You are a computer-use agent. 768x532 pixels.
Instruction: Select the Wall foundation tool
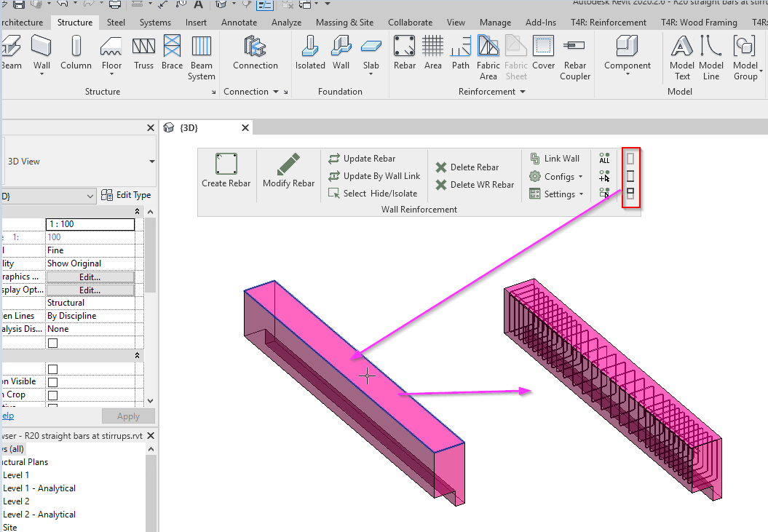pos(341,52)
